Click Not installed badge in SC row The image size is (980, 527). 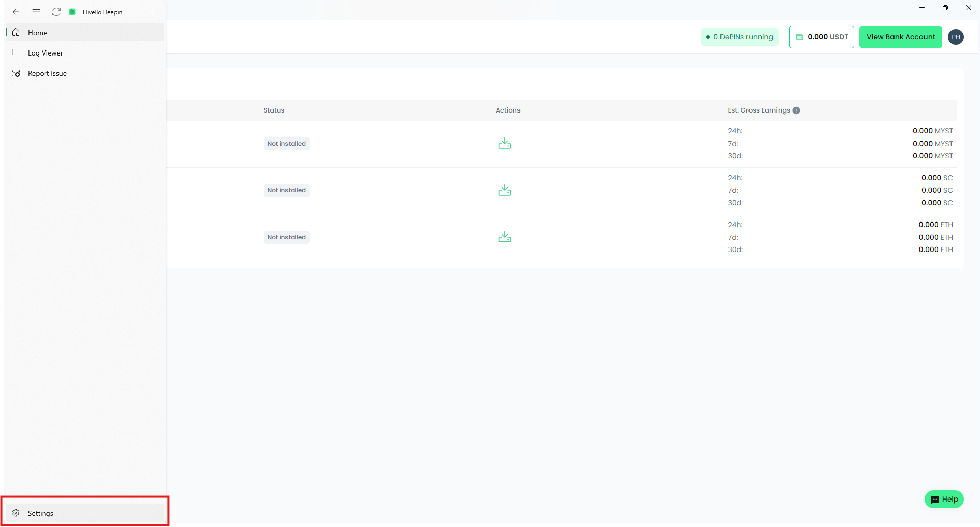[286, 190]
